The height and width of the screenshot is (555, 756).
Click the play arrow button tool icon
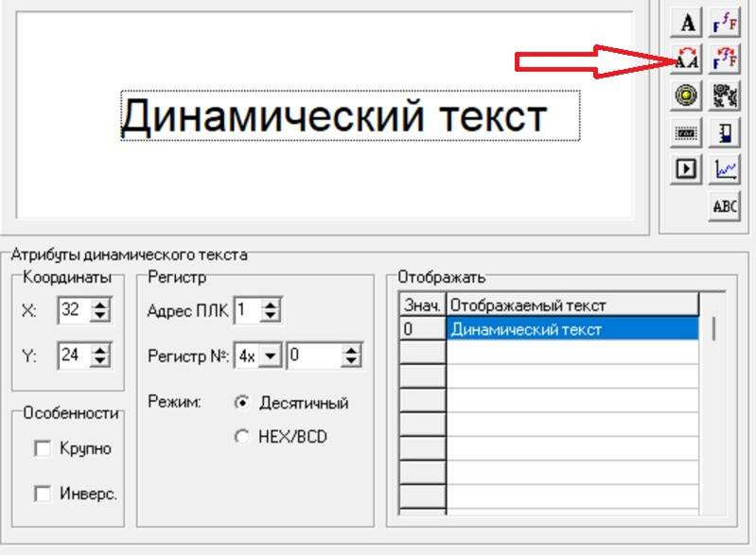[x=688, y=169]
